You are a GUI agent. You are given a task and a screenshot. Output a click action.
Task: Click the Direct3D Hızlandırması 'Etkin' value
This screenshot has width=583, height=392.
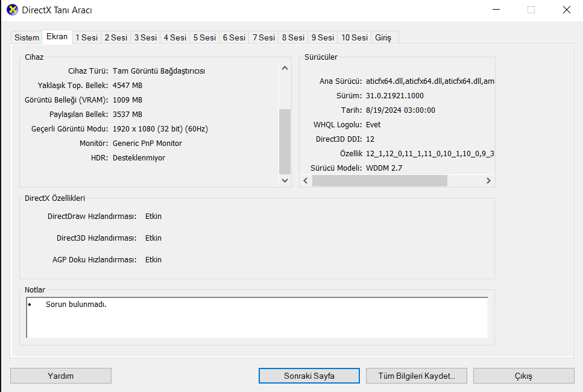[x=153, y=238]
